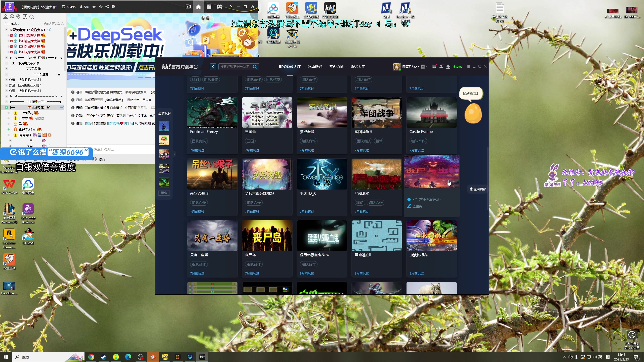
Task: Collapse the 【紫兔电竞】:欢迎大家! root channel
Action: (x=7, y=30)
